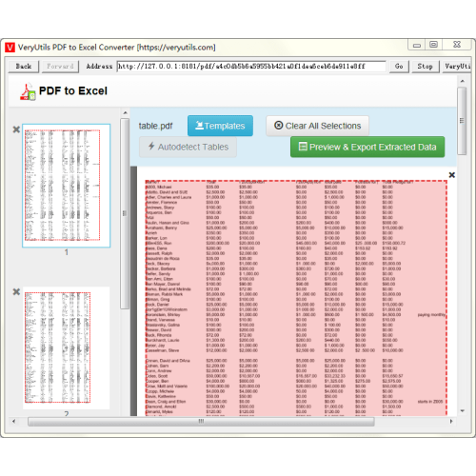This screenshot has width=476, height=476.
Task: Click the Go button
Action: coord(399,67)
